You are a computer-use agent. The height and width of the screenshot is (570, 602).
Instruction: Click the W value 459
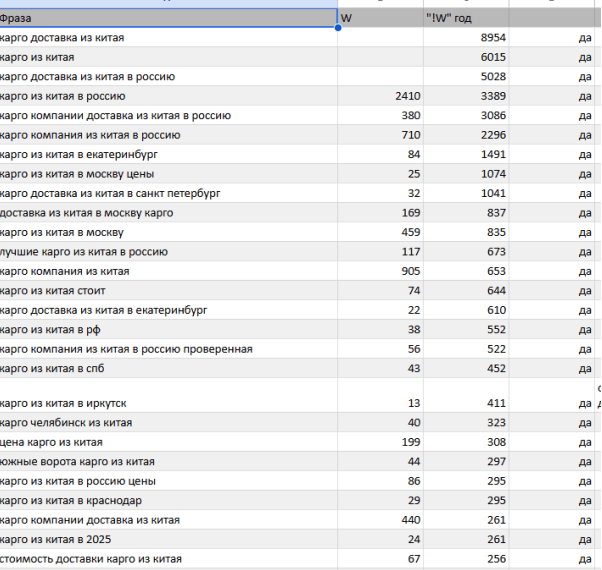pyautogui.click(x=411, y=232)
